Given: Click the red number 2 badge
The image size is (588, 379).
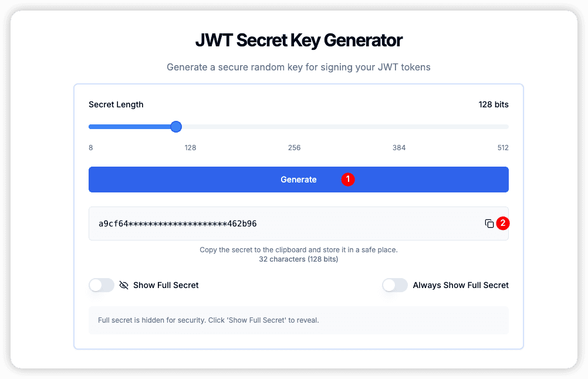Looking at the screenshot, I should (503, 224).
